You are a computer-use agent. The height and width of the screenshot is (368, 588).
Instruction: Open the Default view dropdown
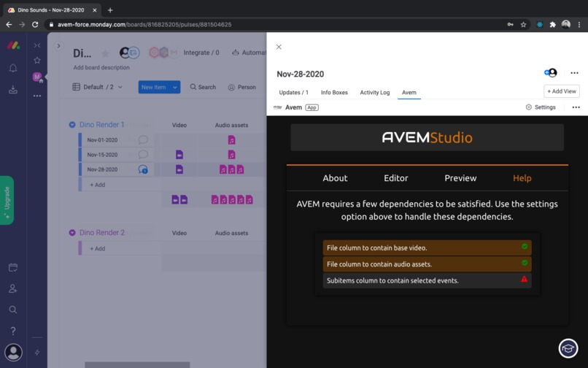tap(97, 87)
